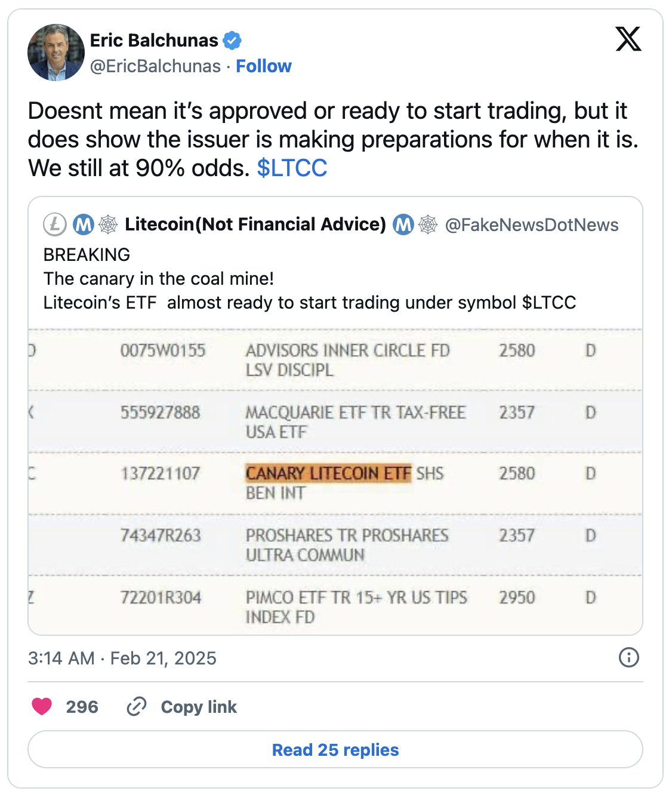Click the 296 likes count
Viewport: 672px width, 794px height.
[83, 707]
